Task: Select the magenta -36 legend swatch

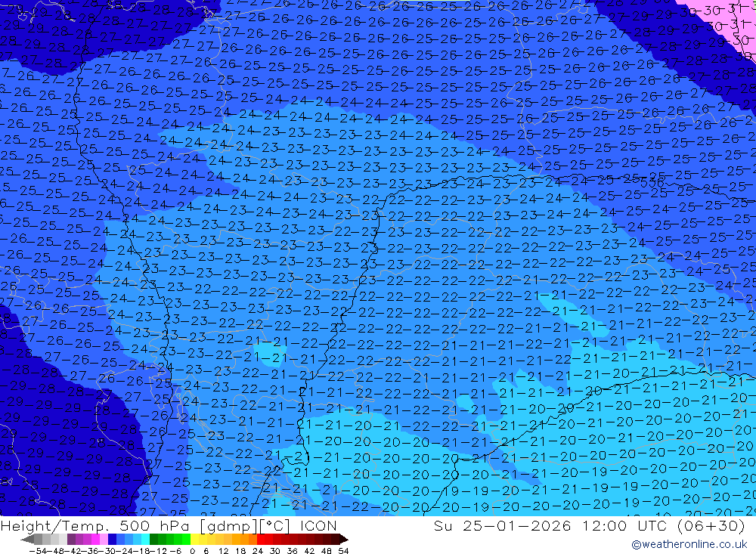Action: [x=96, y=540]
